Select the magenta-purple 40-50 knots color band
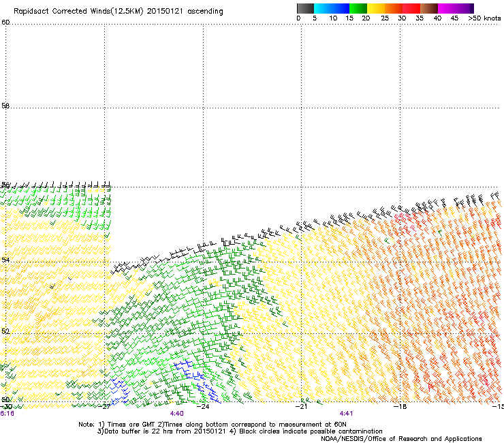Viewport: 504px width, 443px height. click(456, 8)
